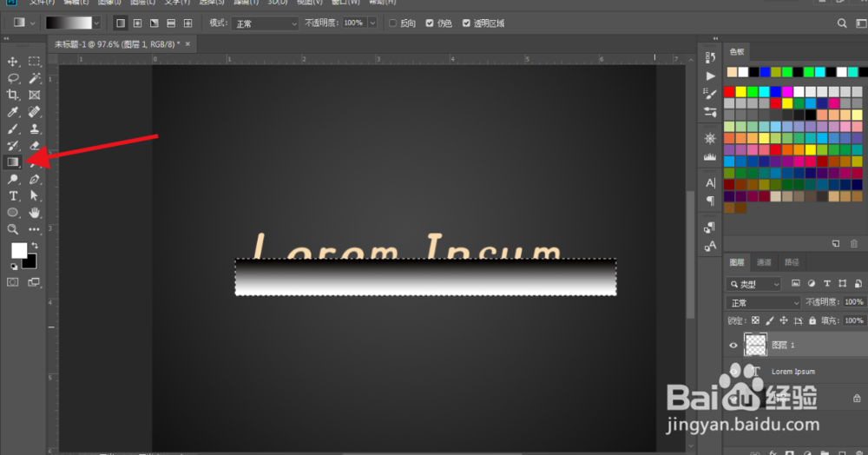Collapse the left toolbox with double arrows
Image resolution: width=868 pixels, height=455 pixels.
click(x=6, y=38)
